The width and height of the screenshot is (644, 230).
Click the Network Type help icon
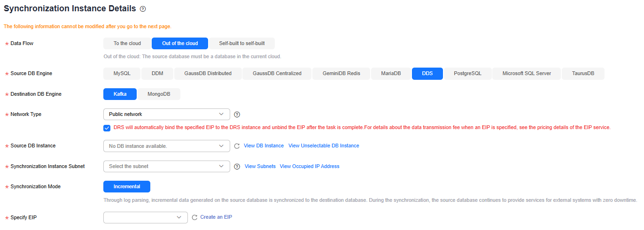click(237, 115)
